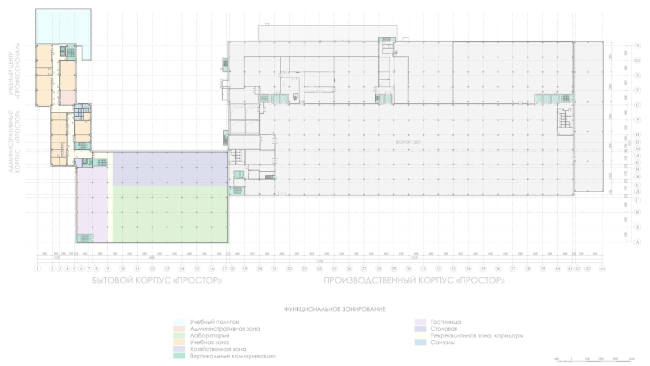Image resolution: width=650 pixels, height=366 pixels.
Task: Click the Административная зона legend swatch
Action: tap(179, 329)
